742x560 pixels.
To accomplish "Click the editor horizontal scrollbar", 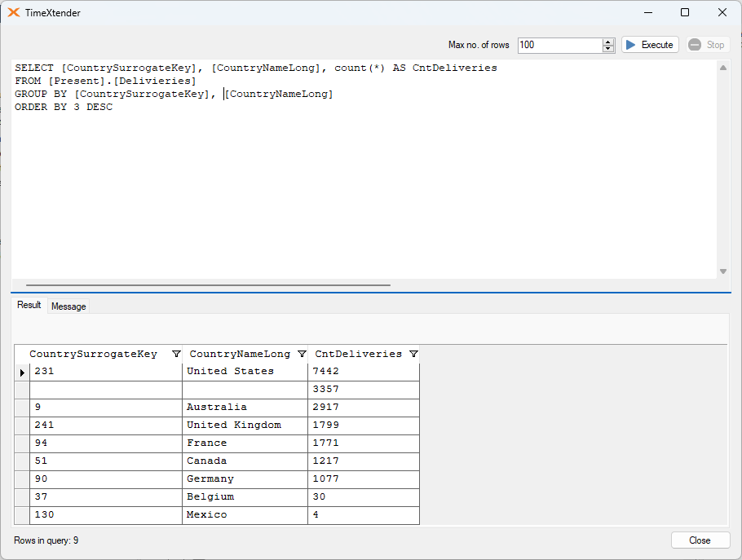I will (x=208, y=285).
